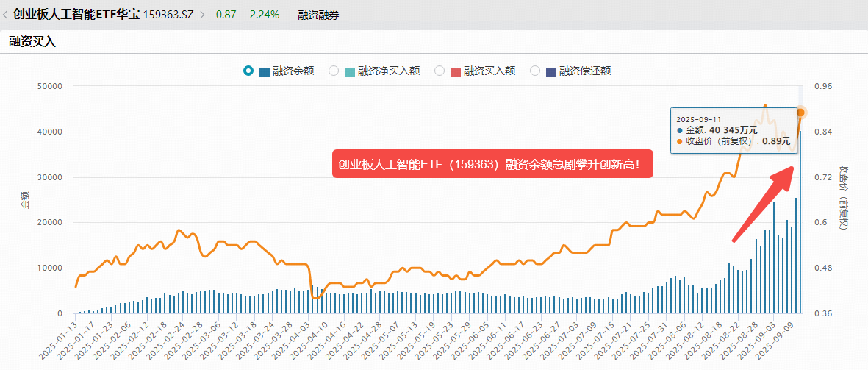Click the left axis value 50000
This screenshot has height=370, width=868.
pyautogui.click(x=49, y=86)
